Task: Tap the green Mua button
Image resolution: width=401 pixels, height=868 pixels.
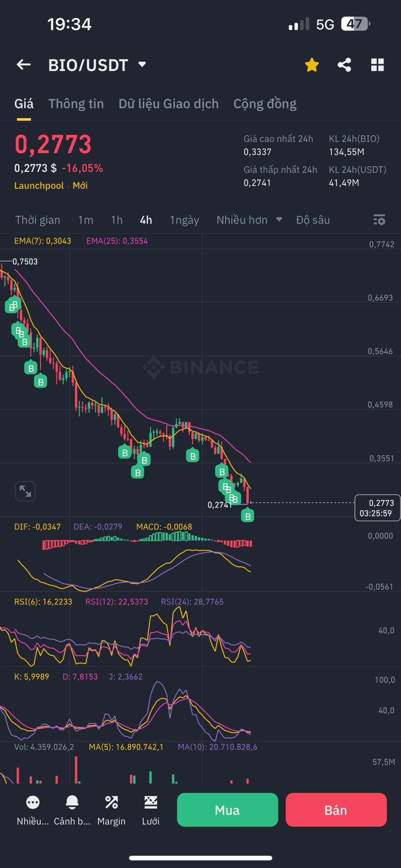Action: tap(228, 810)
